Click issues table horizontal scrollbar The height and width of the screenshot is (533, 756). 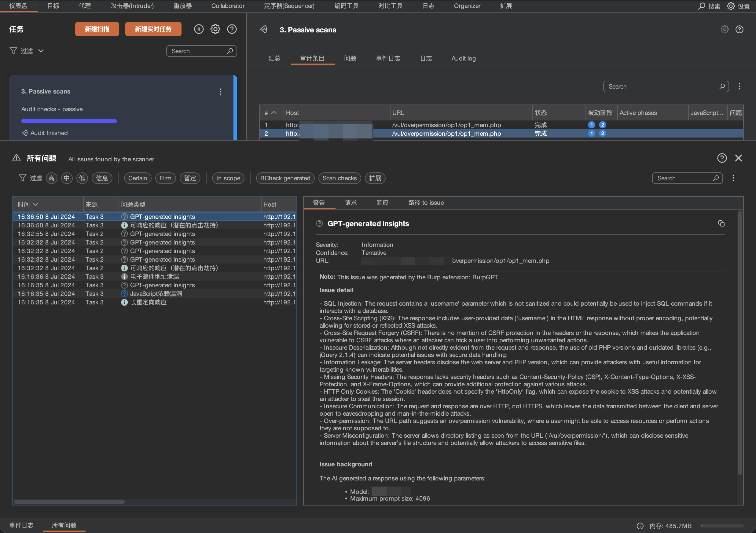click(69, 502)
